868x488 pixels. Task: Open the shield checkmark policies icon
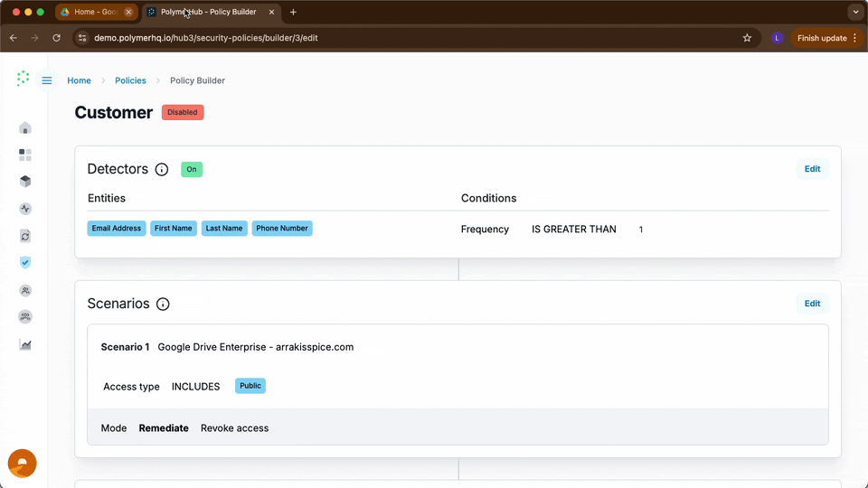coord(25,263)
